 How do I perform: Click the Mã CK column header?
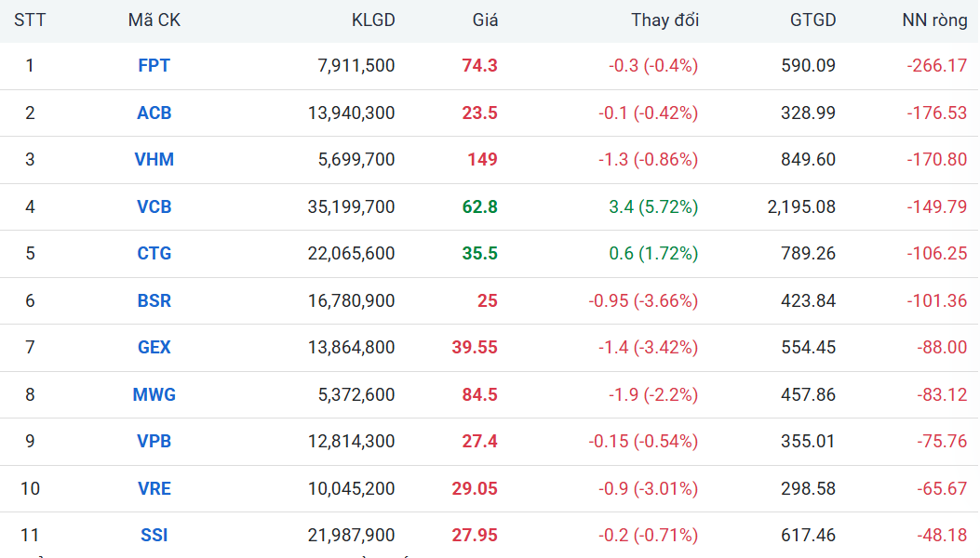tap(154, 20)
